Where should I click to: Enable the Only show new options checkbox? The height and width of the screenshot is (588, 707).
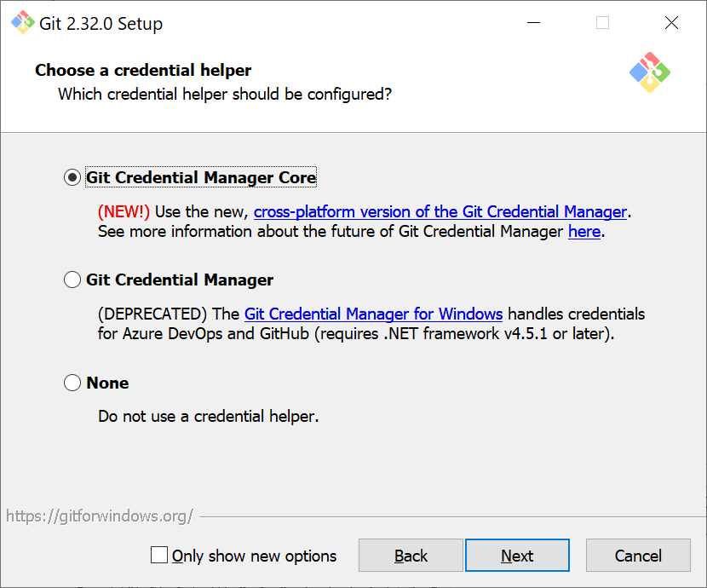[159, 555]
